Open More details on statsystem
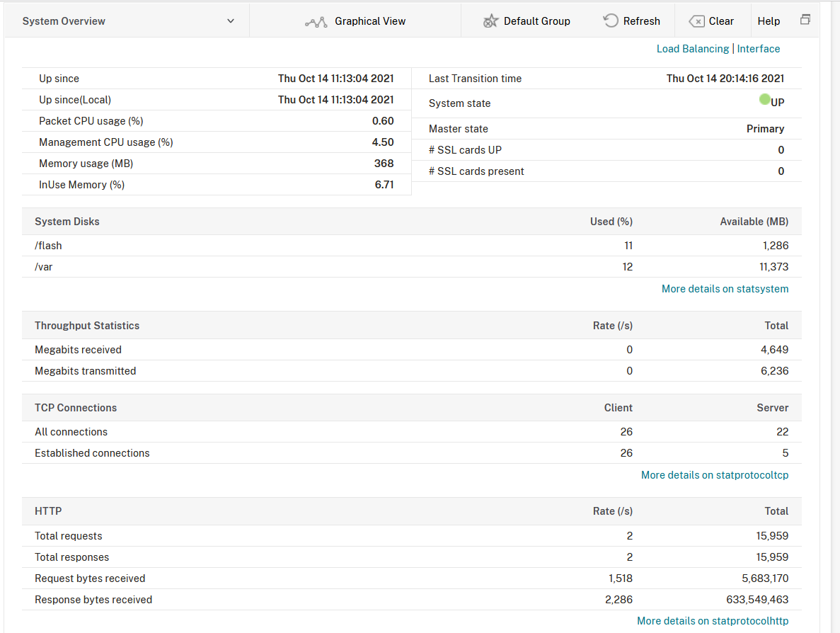The width and height of the screenshot is (840, 633). click(x=725, y=289)
